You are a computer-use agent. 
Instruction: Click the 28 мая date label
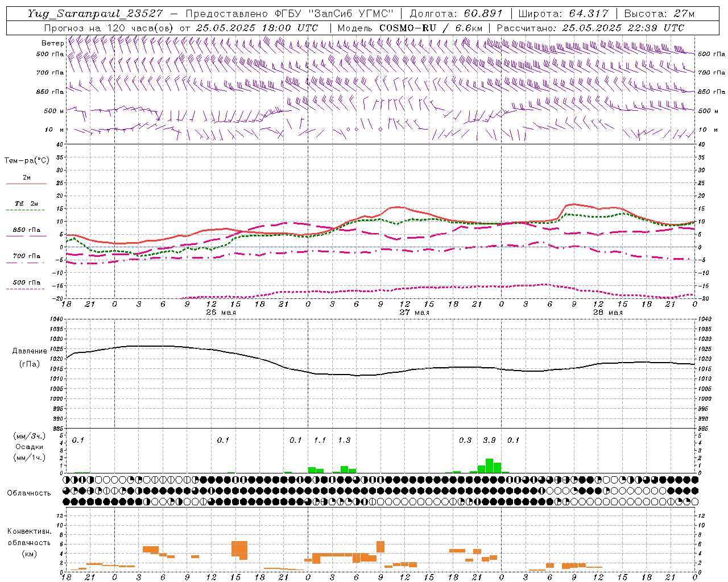coord(608,313)
